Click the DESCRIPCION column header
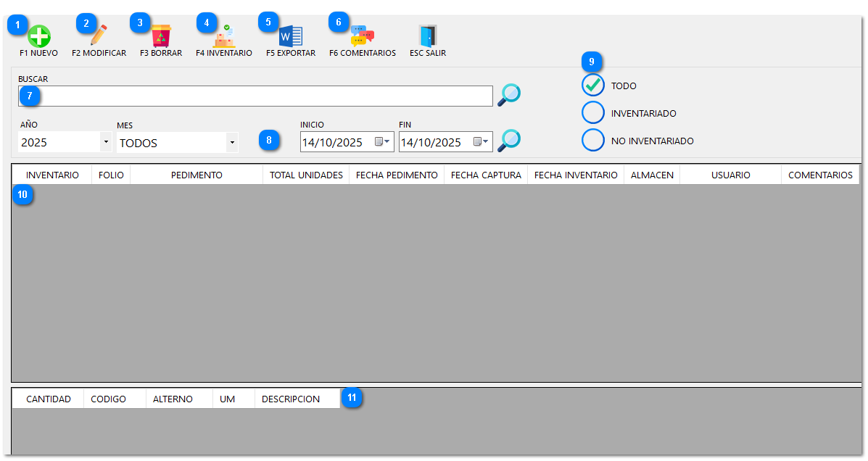Viewport: 868px width, 461px height. tap(293, 398)
